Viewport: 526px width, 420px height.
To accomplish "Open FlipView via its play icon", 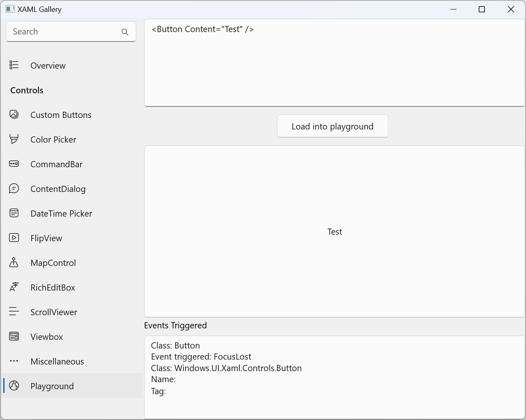I will coord(14,238).
